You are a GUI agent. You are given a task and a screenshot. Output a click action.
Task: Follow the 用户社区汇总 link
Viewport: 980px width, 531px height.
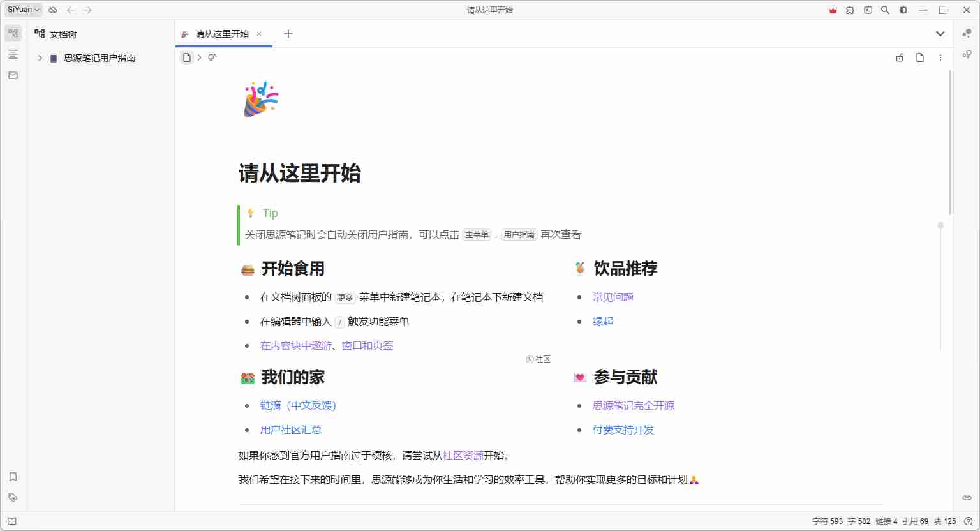point(291,430)
